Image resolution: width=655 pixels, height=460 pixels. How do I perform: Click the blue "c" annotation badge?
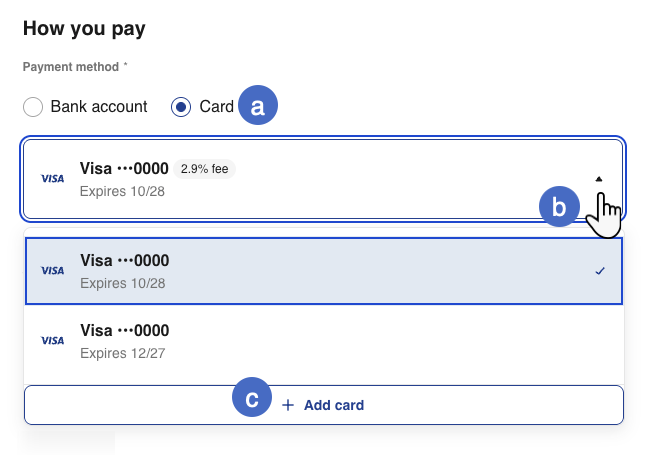(252, 398)
